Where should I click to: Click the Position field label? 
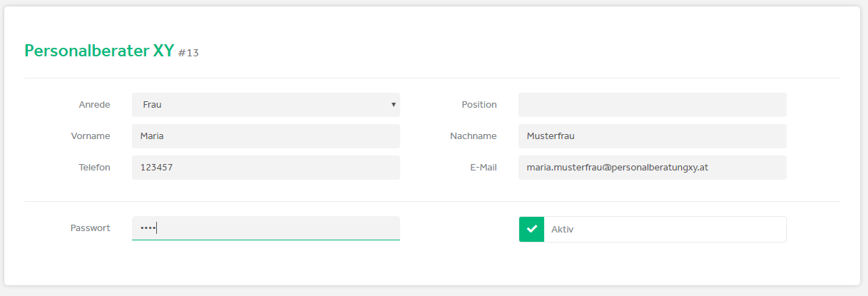479,105
